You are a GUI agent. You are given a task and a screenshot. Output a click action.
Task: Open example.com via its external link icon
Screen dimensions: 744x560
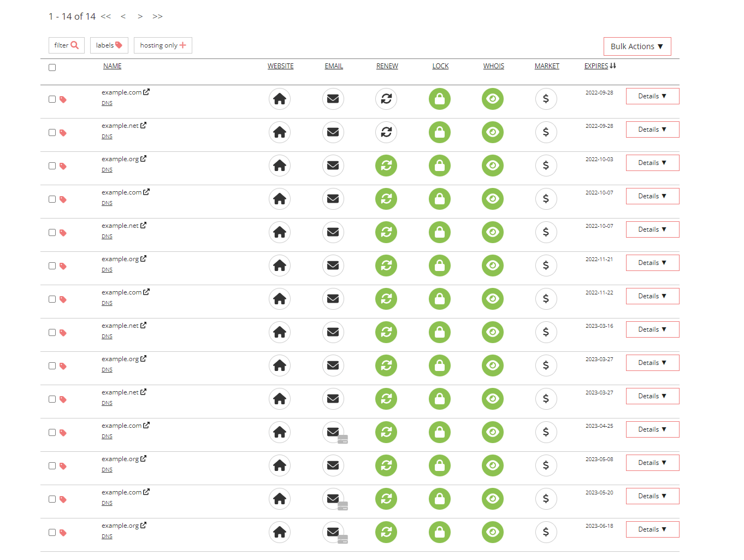(145, 91)
